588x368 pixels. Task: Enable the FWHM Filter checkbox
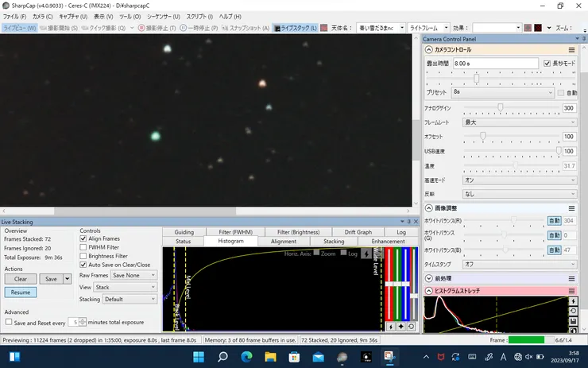[84, 247]
